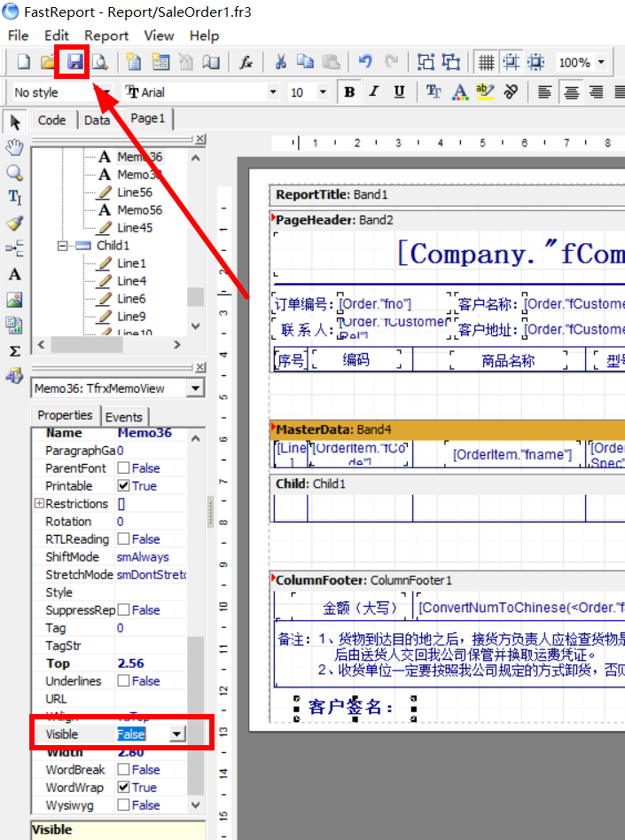Toggle the RTLReading checkbox
This screenshot has width=625, height=840.
pyautogui.click(x=123, y=539)
